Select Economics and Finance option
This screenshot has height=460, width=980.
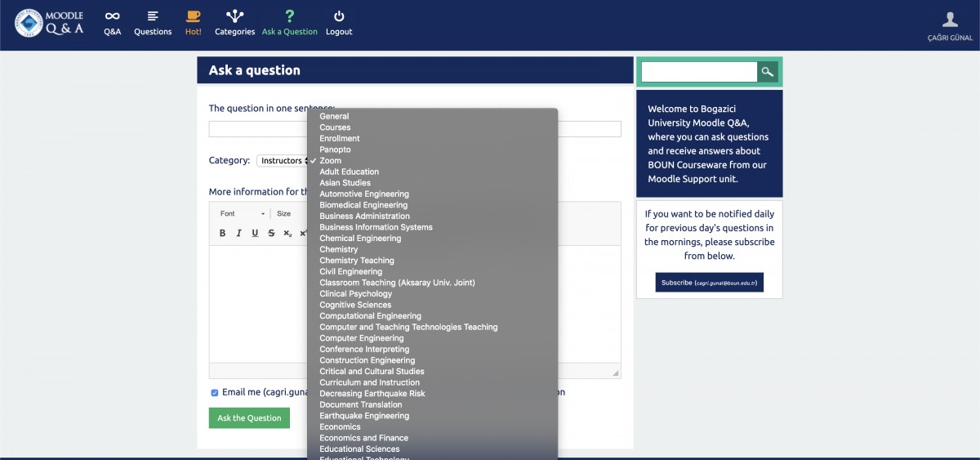pos(363,438)
